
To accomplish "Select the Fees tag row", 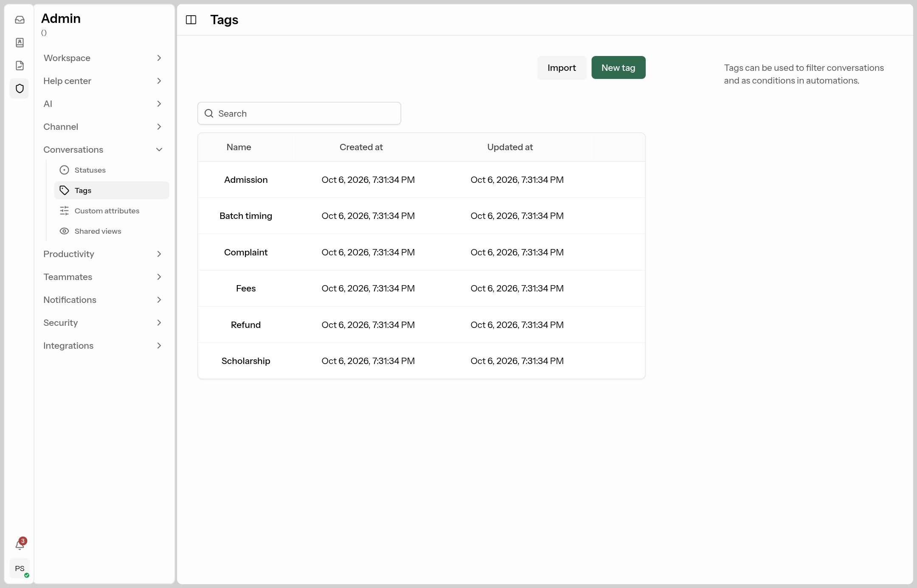I will click(x=422, y=288).
